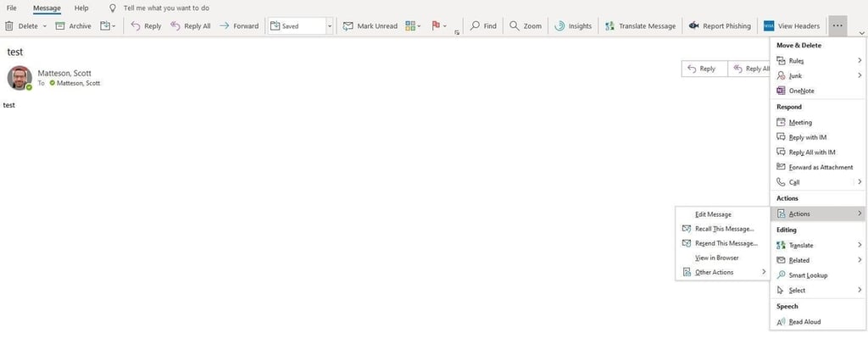Screen dimensions: 868x355
Task: Click the Reply button in message header
Action: (x=703, y=69)
